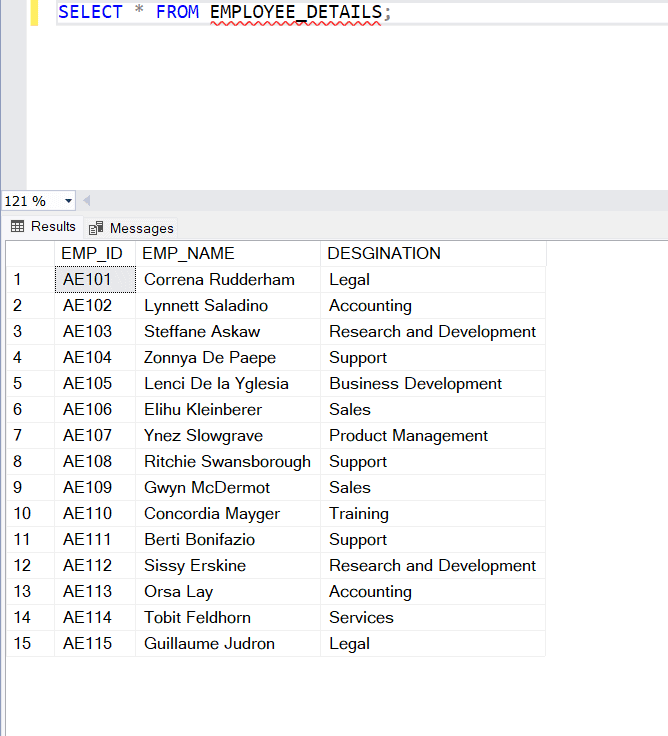Select the AE109 cell

(95, 487)
